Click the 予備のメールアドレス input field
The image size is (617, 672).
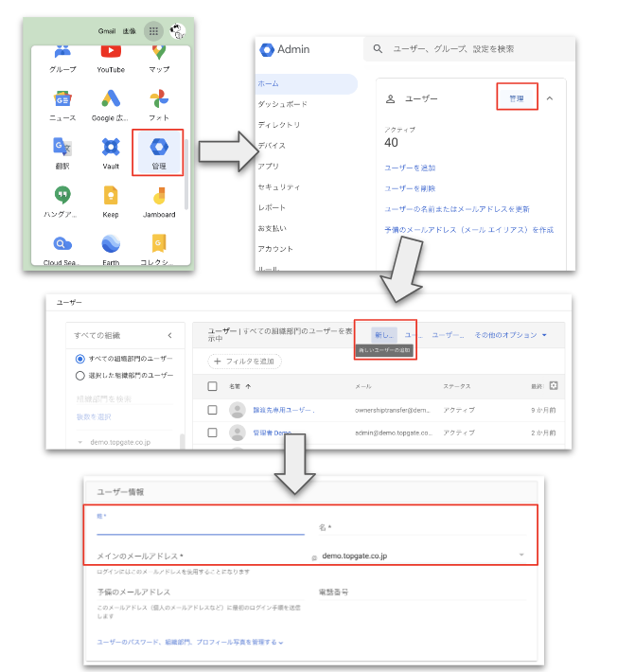click(201, 592)
